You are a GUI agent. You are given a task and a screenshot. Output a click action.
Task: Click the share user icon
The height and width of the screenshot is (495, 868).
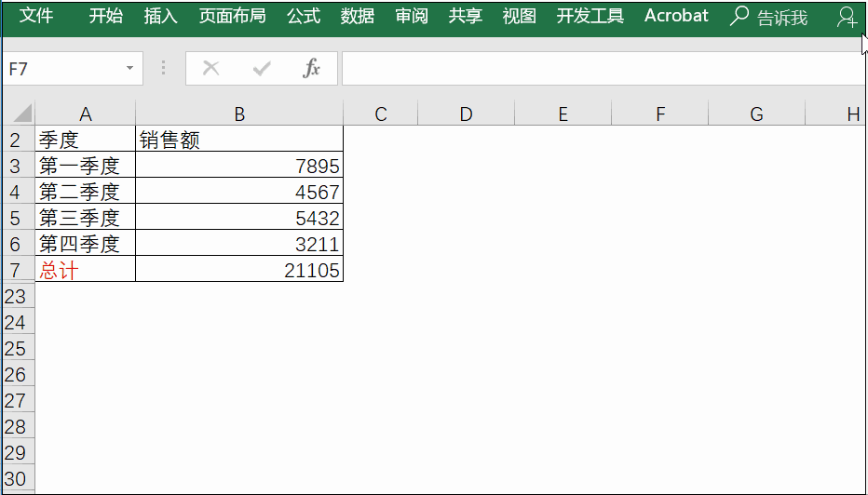(847, 17)
